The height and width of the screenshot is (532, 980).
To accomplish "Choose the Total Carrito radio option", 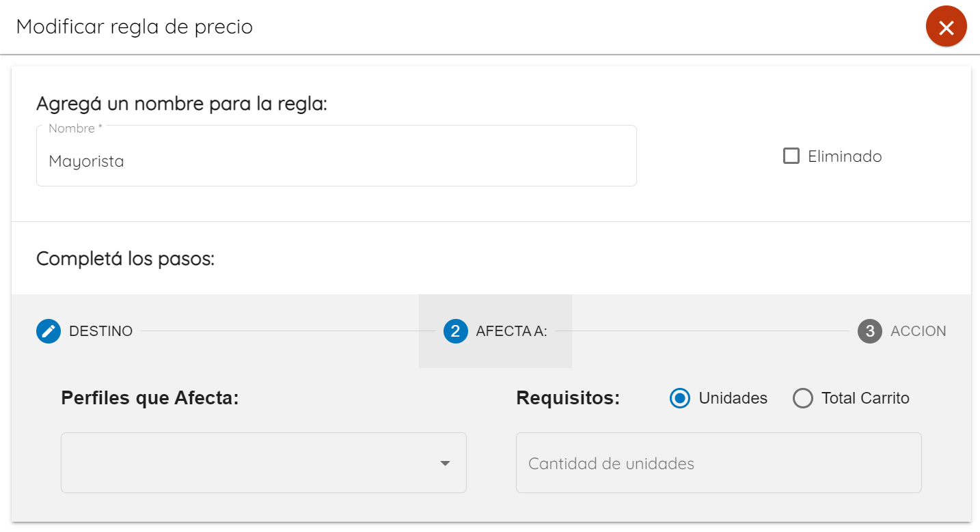I will point(802,398).
